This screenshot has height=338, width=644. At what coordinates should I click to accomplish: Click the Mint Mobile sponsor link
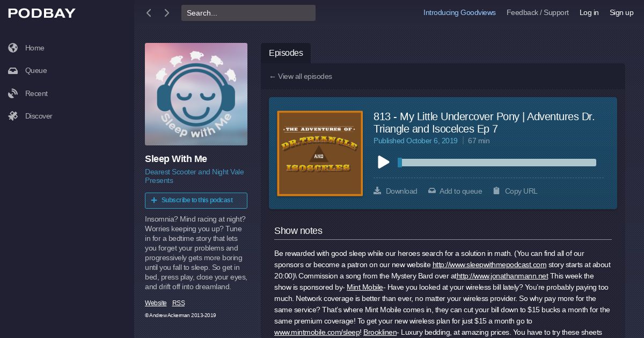[365, 287]
